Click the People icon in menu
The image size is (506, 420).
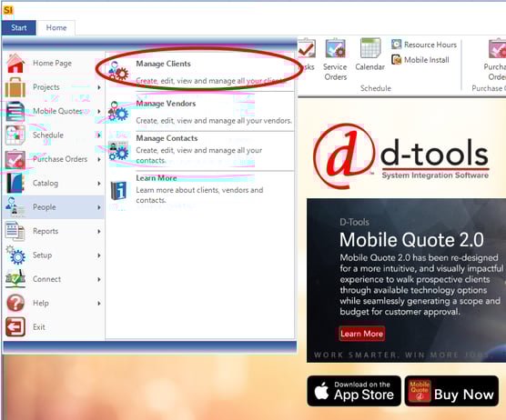coord(15,207)
